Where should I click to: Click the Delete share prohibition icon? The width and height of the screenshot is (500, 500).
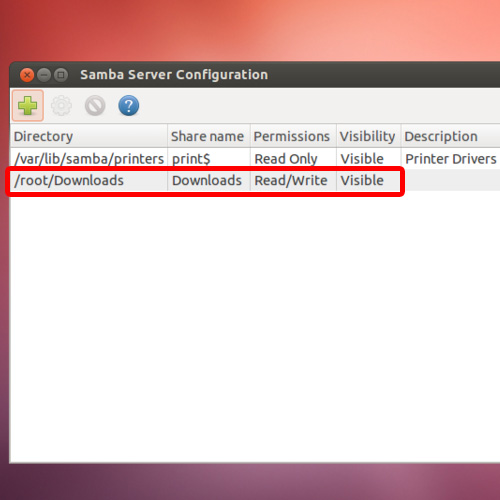(95, 106)
